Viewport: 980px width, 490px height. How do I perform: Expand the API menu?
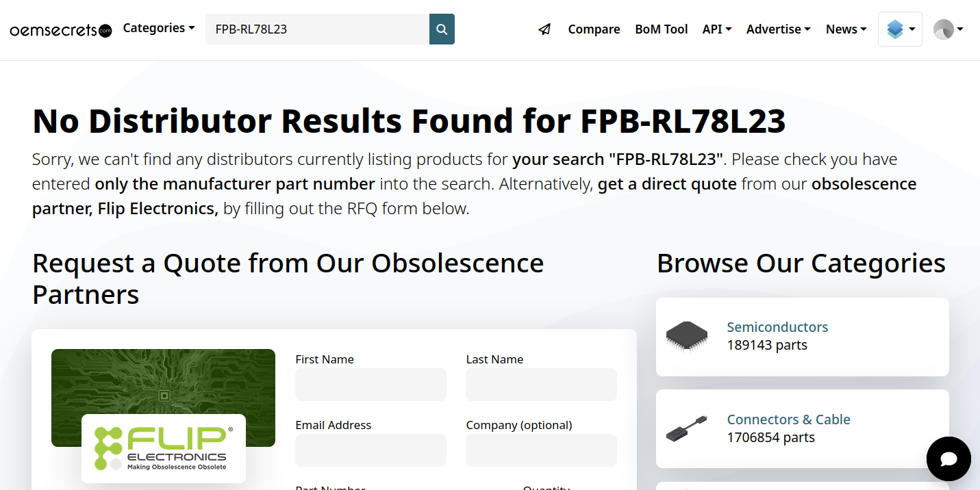point(717,29)
